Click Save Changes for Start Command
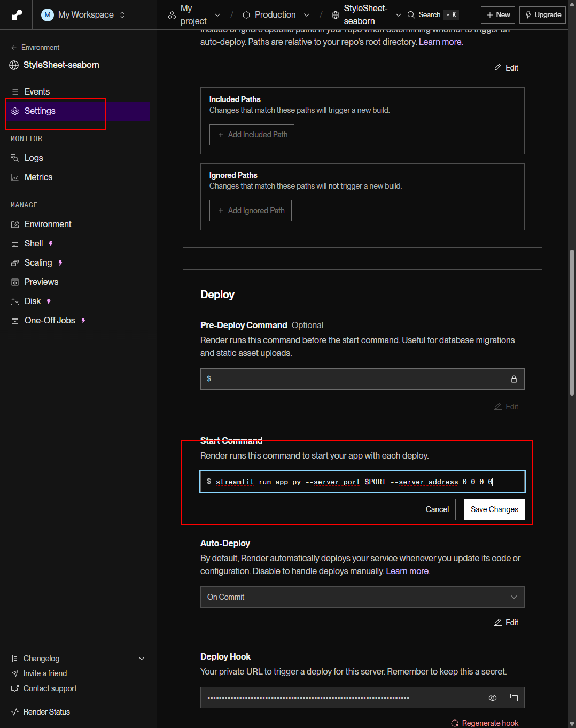Image resolution: width=576 pixels, height=728 pixels. coord(494,509)
